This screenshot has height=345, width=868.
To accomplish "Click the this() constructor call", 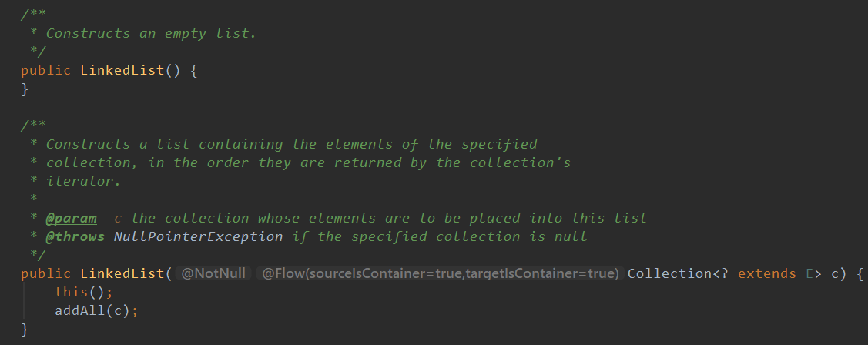I will [x=80, y=292].
